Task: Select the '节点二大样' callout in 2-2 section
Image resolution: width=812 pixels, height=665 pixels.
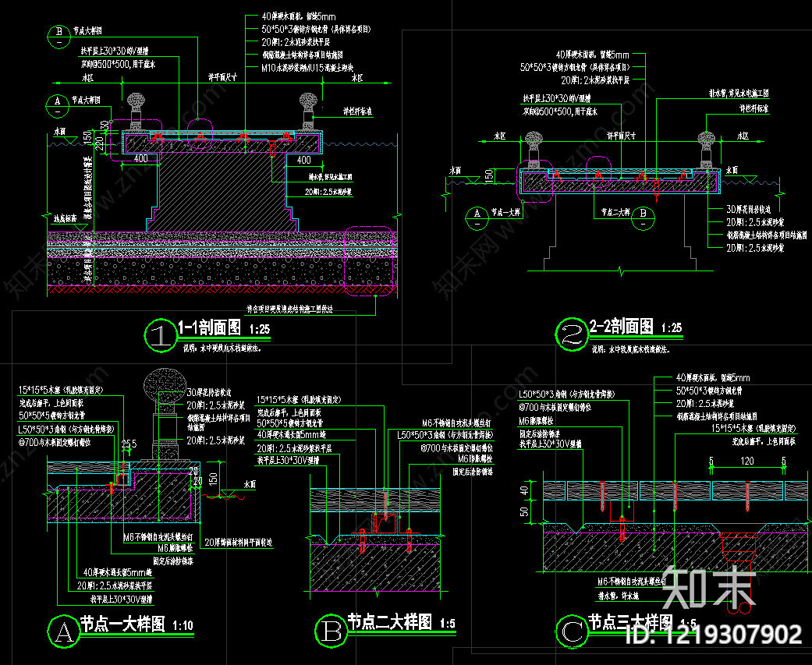Action: pos(615,212)
